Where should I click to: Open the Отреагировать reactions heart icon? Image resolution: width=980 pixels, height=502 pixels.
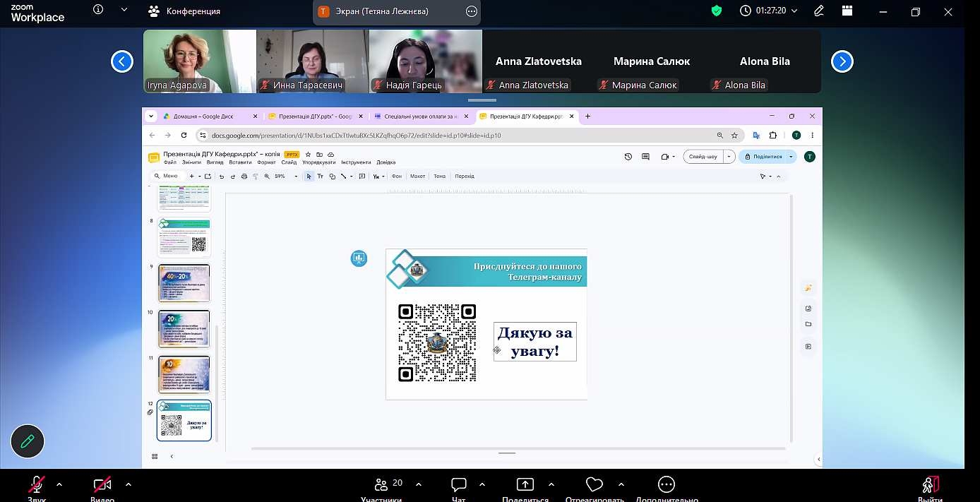pyautogui.click(x=594, y=484)
